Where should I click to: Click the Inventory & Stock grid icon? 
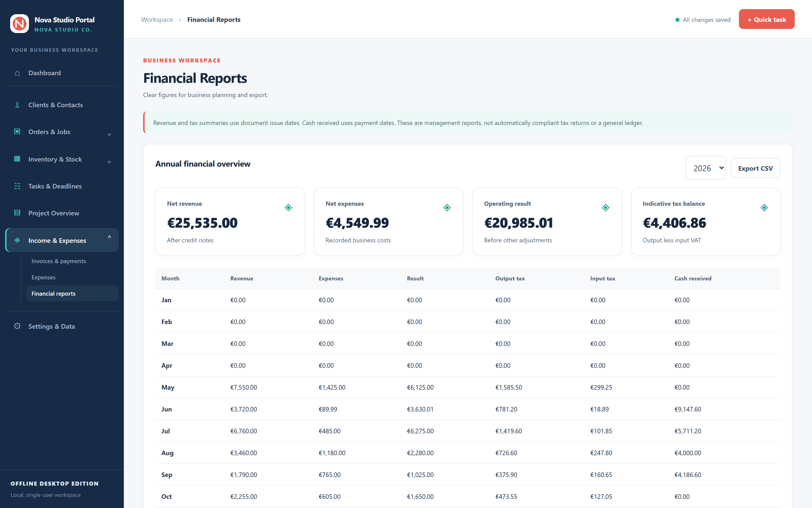pos(17,159)
